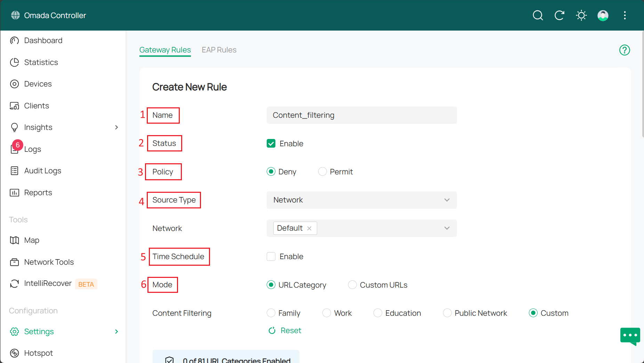
Task: Open the chat support bubble icon
Action: [x=630, y=336]
